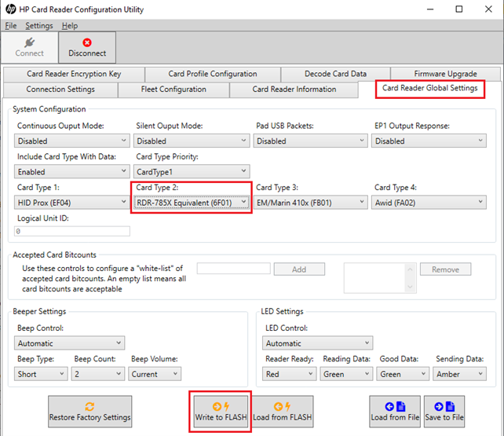Switch to Connection Settings tab
This screenshot has width=504, height=436.
click(x=60, y=90)
